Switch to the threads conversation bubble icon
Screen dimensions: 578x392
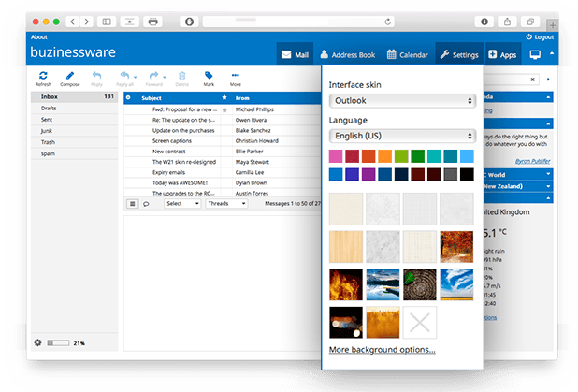(x=146, y=203)
